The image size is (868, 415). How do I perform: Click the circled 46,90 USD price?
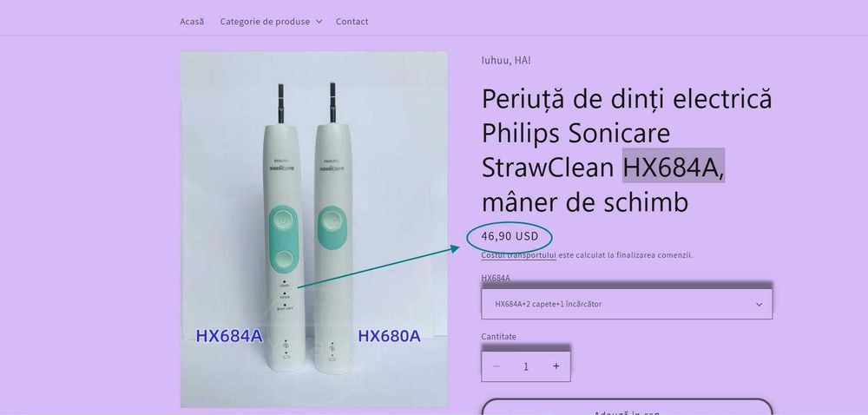pyautogui.click(x=510, y=236)
